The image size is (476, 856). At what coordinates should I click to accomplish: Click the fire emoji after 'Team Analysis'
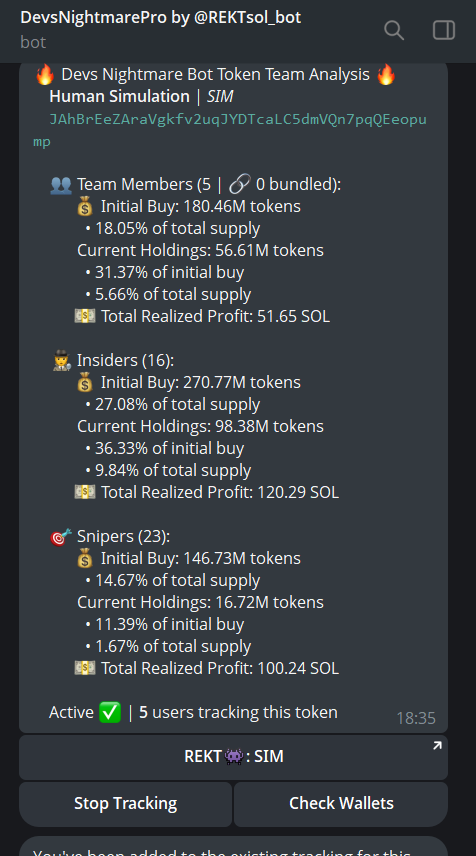pos(386,75)
